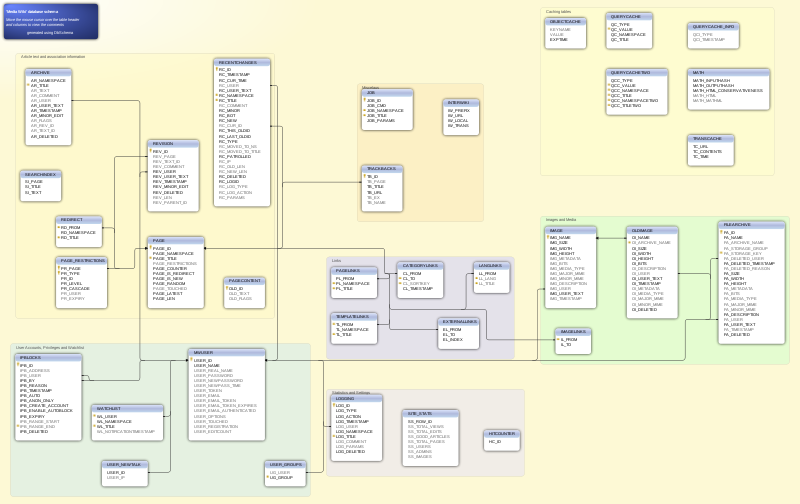Select the UG_GROUP column
Screen dimensions: 800x504
pyautogui.click(x=281, y=477)
